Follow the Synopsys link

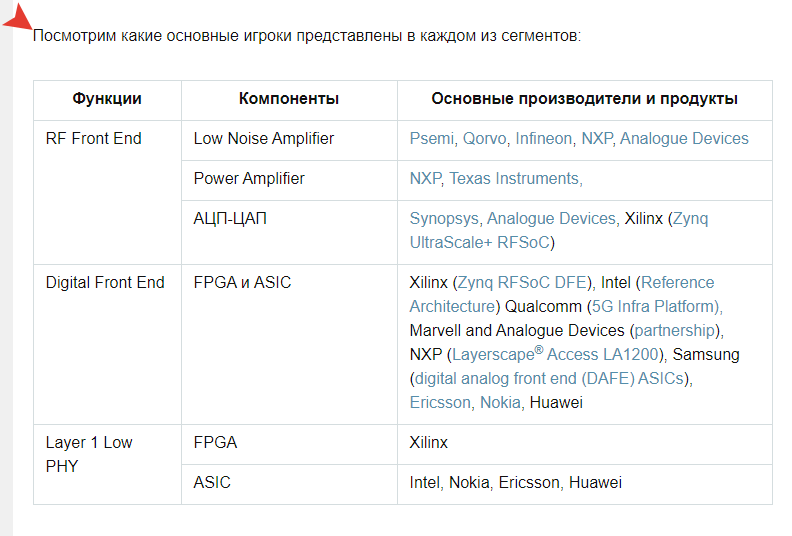click(x=444, y=218)
